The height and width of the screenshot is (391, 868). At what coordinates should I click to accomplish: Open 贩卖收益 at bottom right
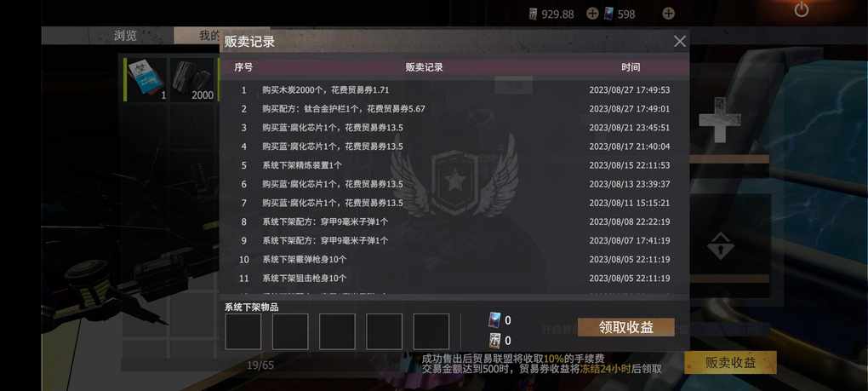(730, 363)
